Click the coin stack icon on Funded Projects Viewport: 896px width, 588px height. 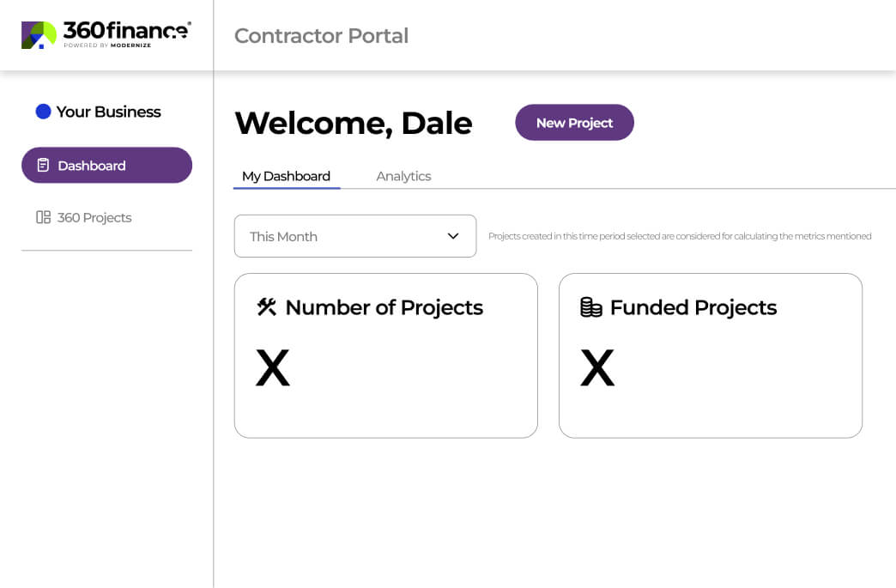click(x=591, y=307)
